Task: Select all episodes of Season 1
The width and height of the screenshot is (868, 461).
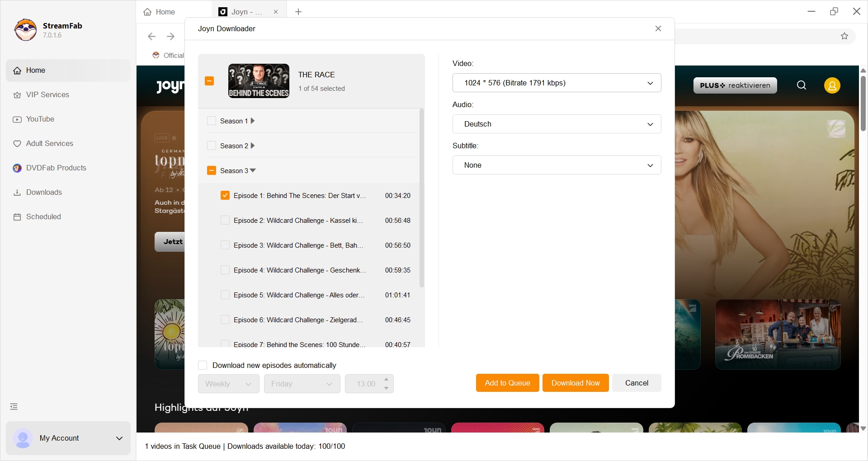Action: [x=212, y=120]
